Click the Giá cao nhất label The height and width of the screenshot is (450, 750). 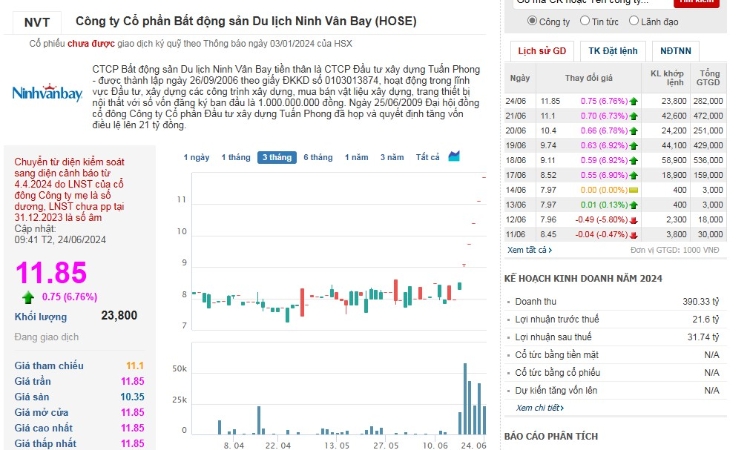coord(44,428)
